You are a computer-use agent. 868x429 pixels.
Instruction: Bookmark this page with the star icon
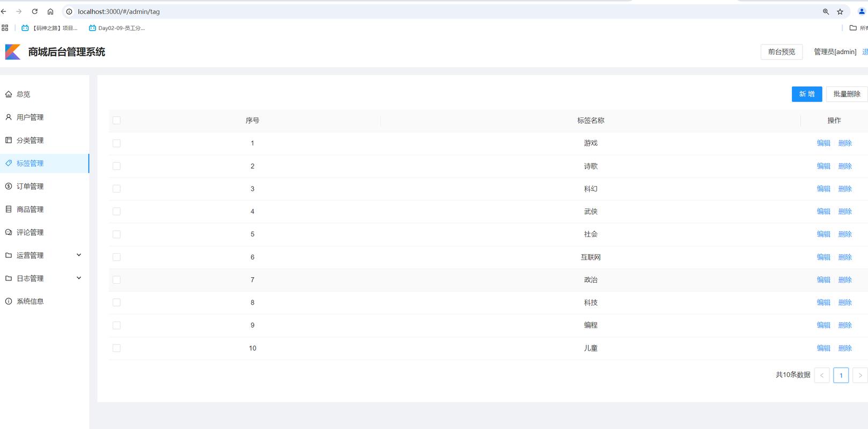pos(840,11)
